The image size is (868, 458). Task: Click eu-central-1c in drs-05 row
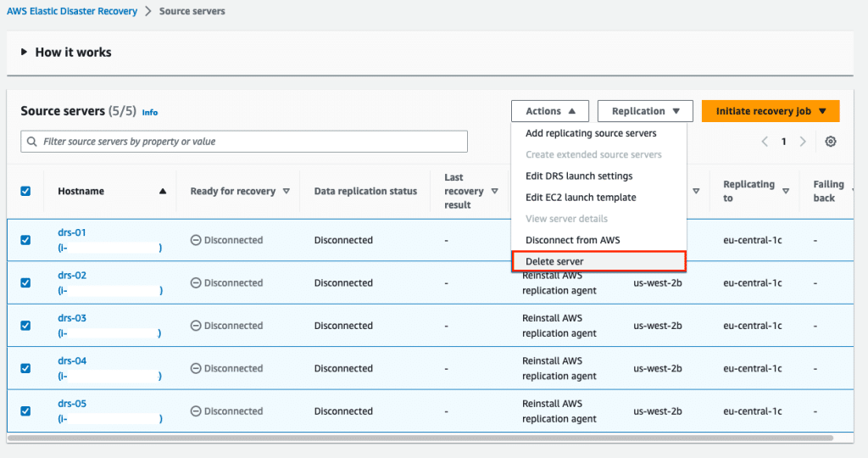click(753, 411)
